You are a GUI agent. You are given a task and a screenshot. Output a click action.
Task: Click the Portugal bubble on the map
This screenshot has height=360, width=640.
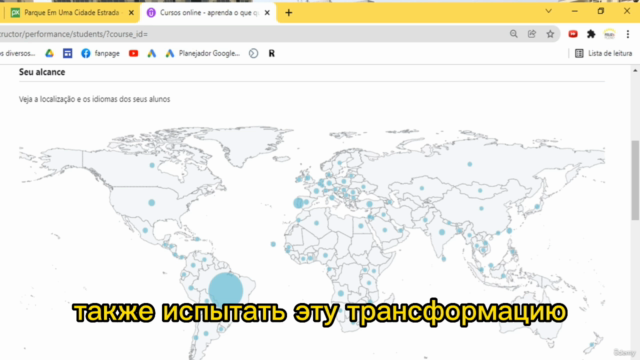[x=298, y=202]
